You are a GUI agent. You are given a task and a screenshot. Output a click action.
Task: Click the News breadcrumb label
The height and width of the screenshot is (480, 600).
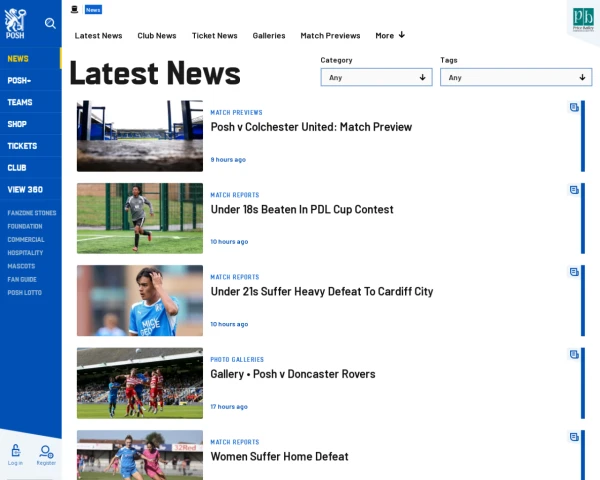pyautogui.click(x=93, y=10)
